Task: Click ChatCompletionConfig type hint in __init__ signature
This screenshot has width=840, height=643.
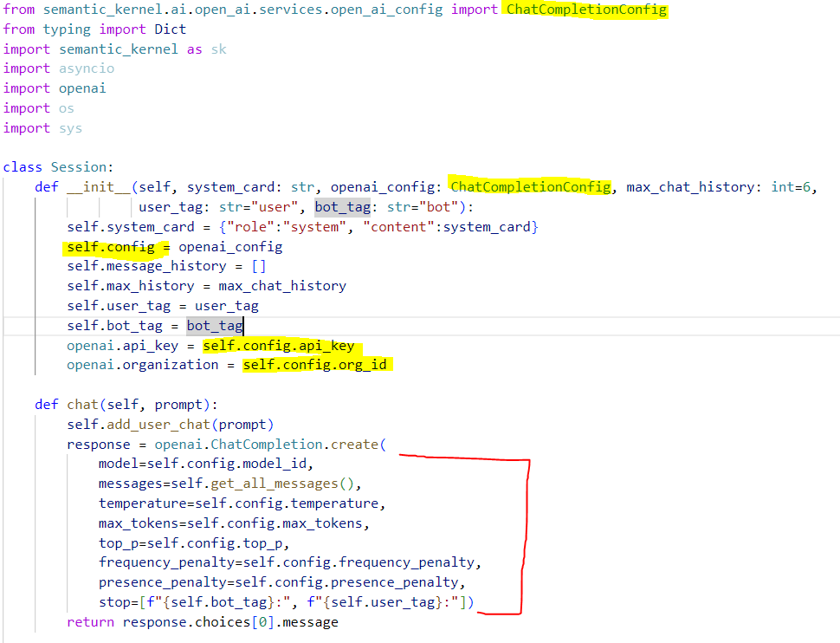Action: [x=530, y=186]
